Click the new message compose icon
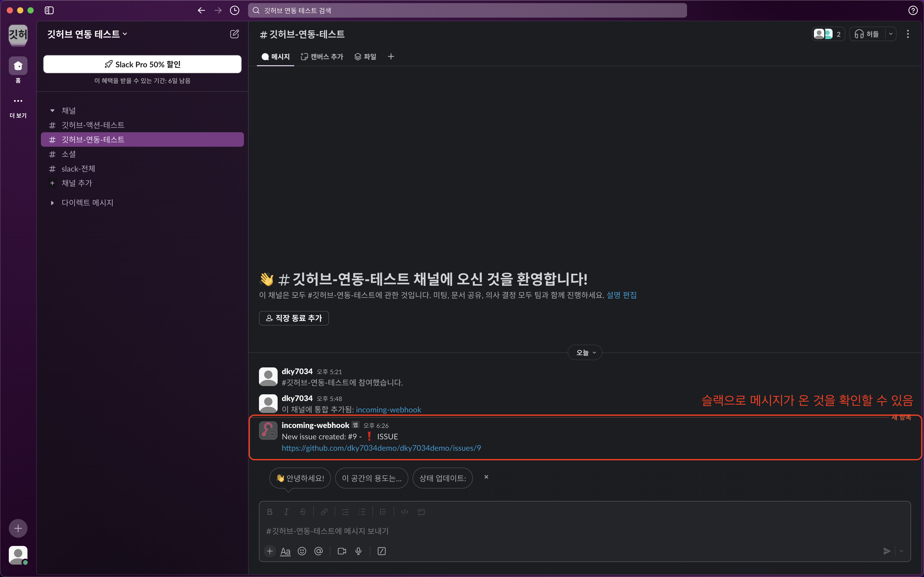The width and height of the screenshot is (924, 577). [234, 34]
